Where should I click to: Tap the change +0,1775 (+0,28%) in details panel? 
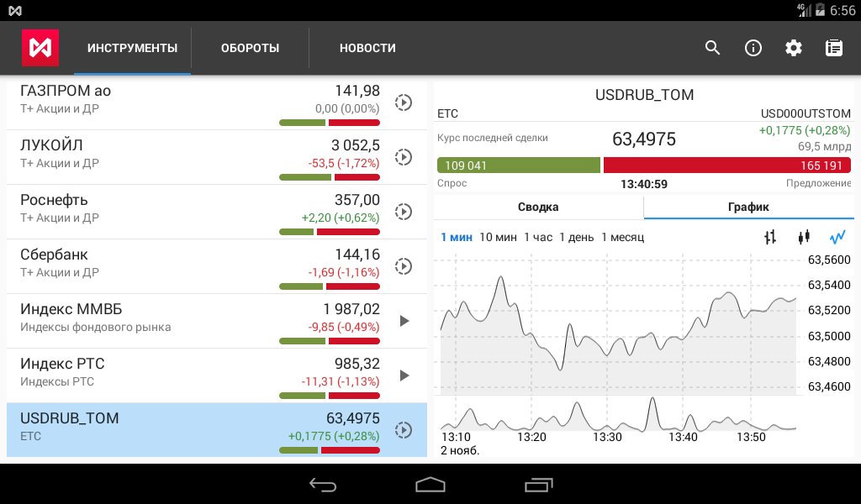[x=805, y=130]
